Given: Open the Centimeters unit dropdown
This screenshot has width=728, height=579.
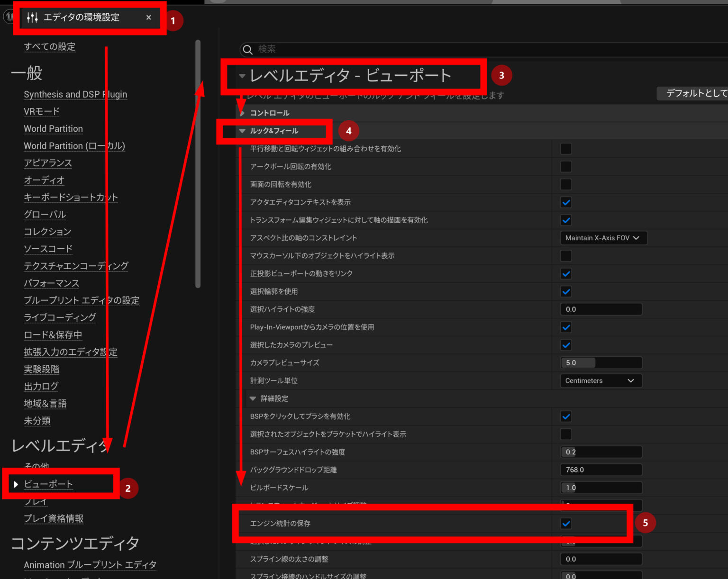Looking at the screenshot, I should tap(601, 380).
